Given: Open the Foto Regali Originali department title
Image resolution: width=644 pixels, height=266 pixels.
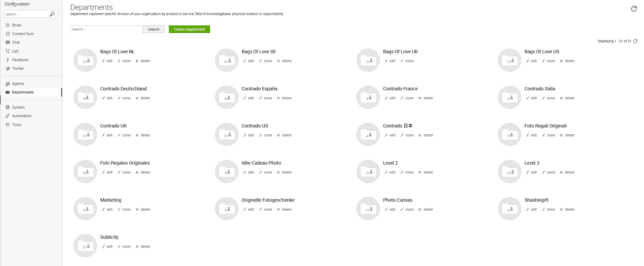Looking at the screenshot, I should [545, 126].
